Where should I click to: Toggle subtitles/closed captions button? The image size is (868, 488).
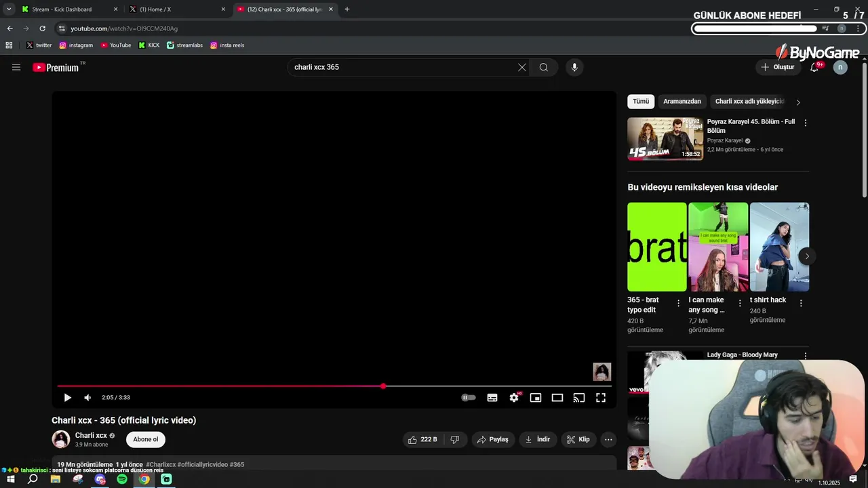[x=492, y=398]
